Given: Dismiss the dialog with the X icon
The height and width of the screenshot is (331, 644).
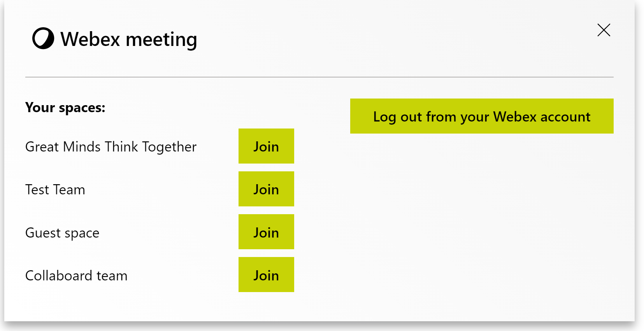Looking at the screenshot, I should [604, 30].
